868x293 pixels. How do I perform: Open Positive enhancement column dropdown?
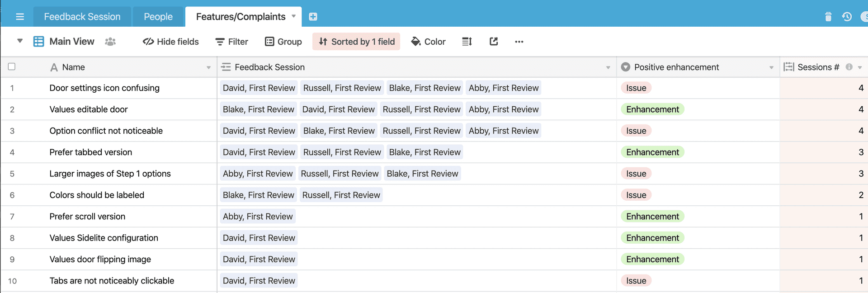click(x=771, y=67)
